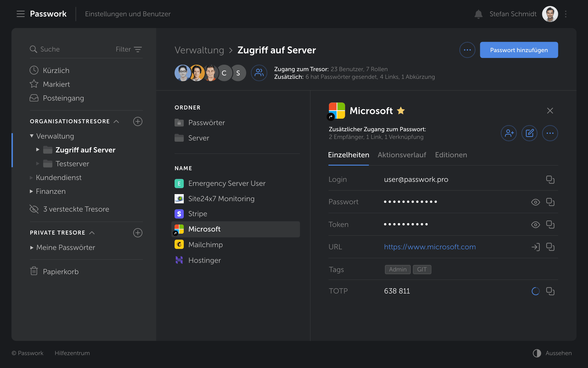Copy the Login value
The image size is (588, 368).
point(550,180)
